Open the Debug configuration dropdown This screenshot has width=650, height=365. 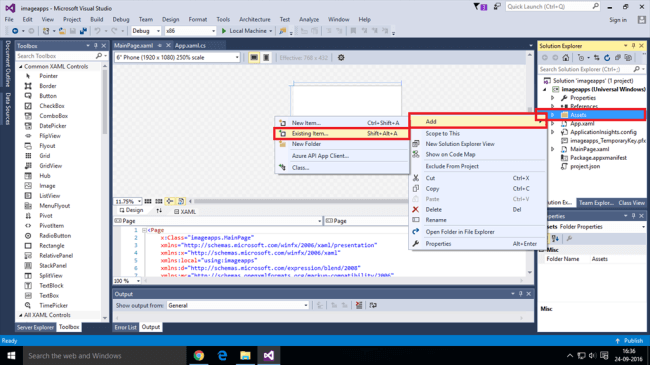(146, 31)
